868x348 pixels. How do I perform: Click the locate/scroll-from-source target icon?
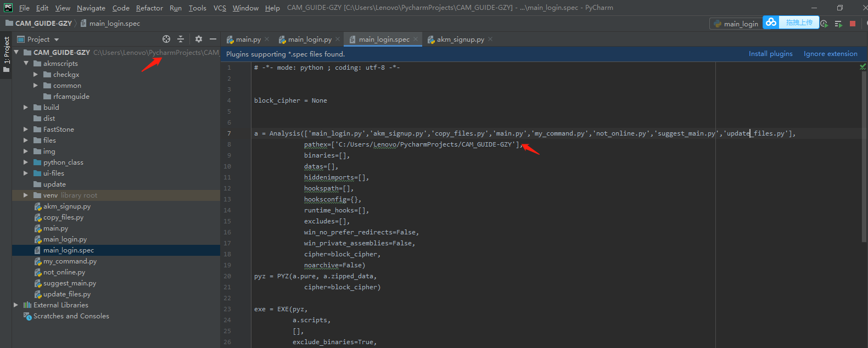pyautogui.click(x=166, y=39)
